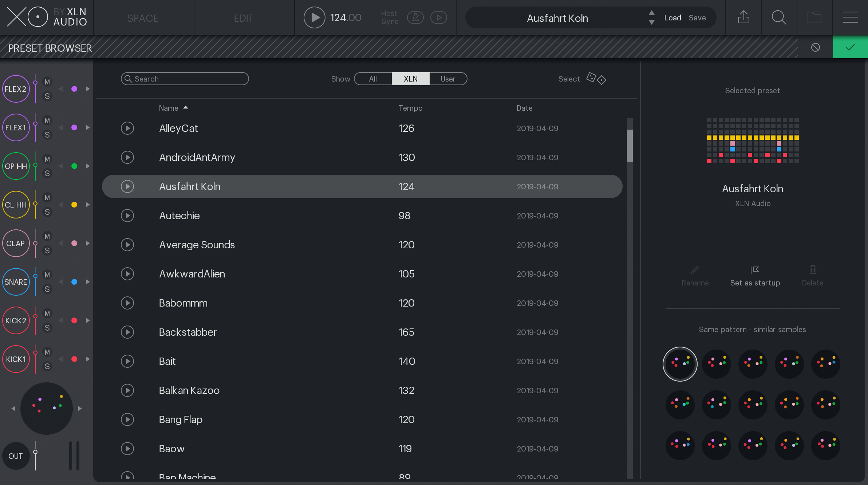The width and height of the screenshot is (868, 485).
Task: Click the Set as startup icon for preset
Action: (754, 269)
